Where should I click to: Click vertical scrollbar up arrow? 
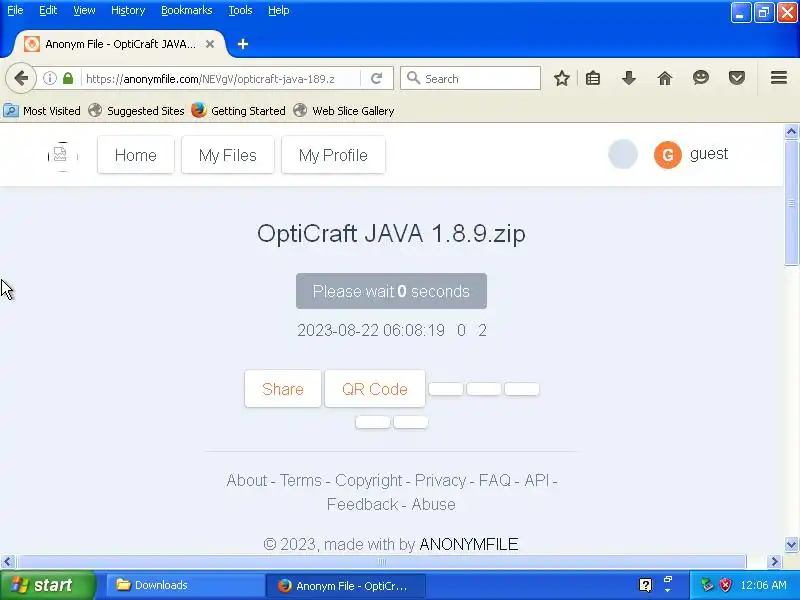click(x=791, y=132)
